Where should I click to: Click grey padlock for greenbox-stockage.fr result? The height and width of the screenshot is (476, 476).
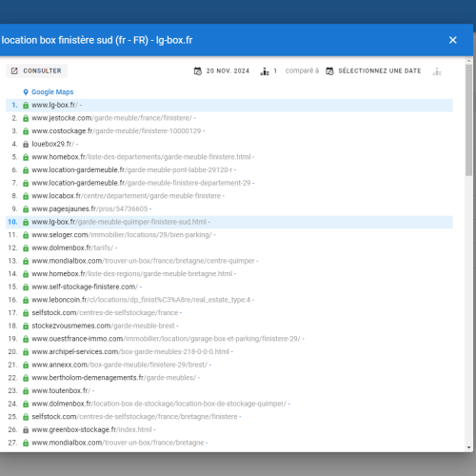pyautogui.click(x=26, y=430)
